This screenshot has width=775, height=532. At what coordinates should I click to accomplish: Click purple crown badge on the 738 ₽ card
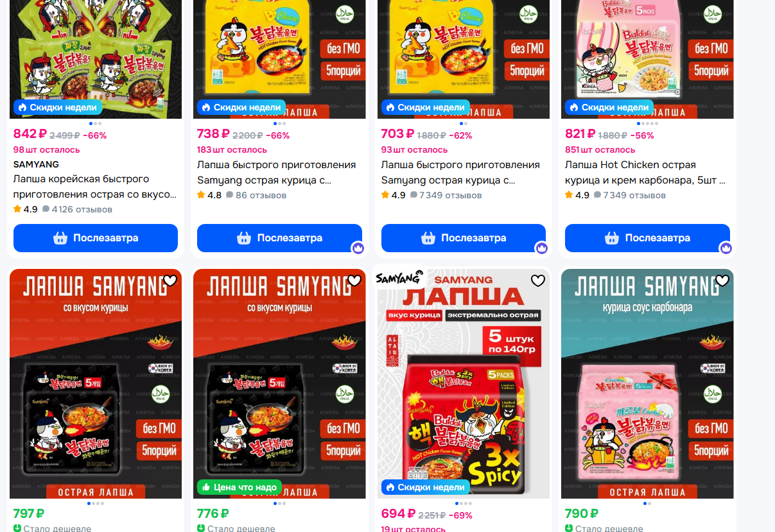358,248
